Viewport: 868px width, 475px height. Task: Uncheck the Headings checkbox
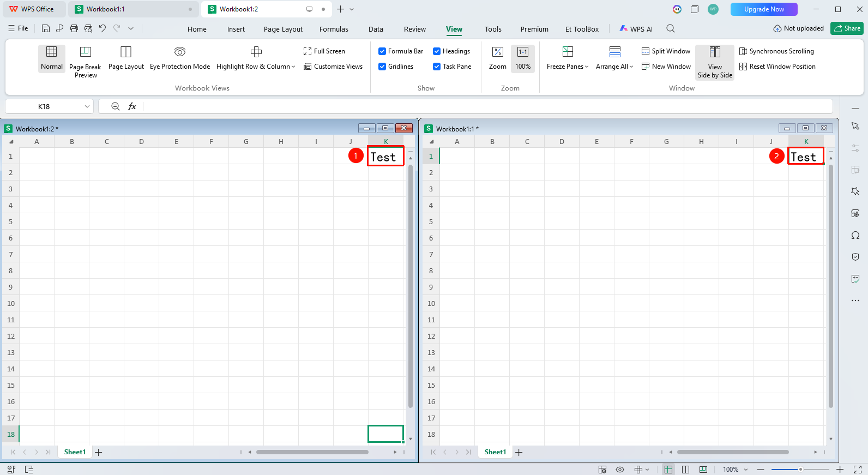point(437,51)
